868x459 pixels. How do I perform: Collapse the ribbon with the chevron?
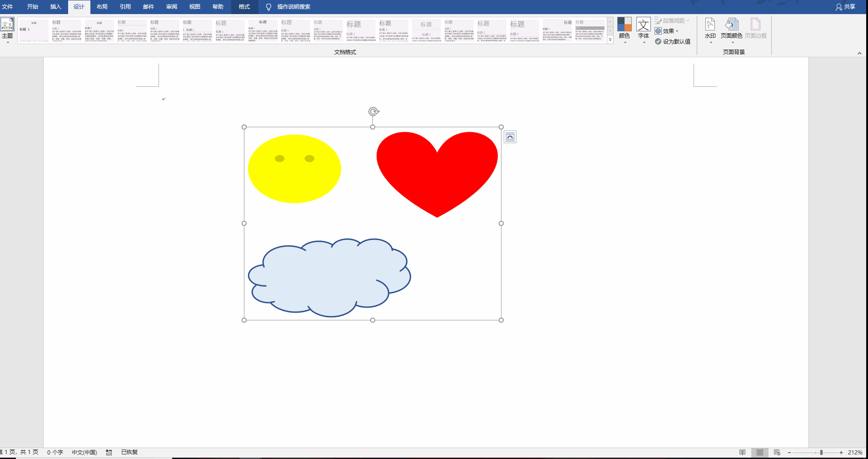coord(859,53)
